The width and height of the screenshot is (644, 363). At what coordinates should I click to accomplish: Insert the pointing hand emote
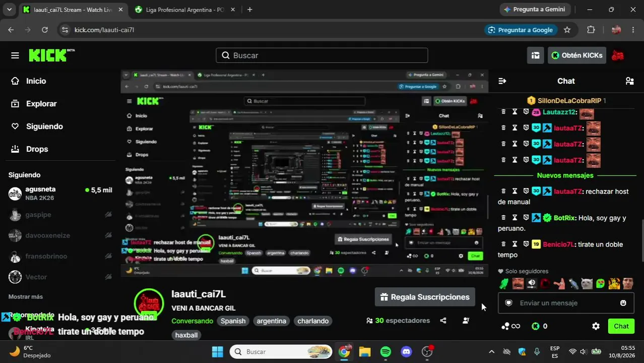(559, 283)
